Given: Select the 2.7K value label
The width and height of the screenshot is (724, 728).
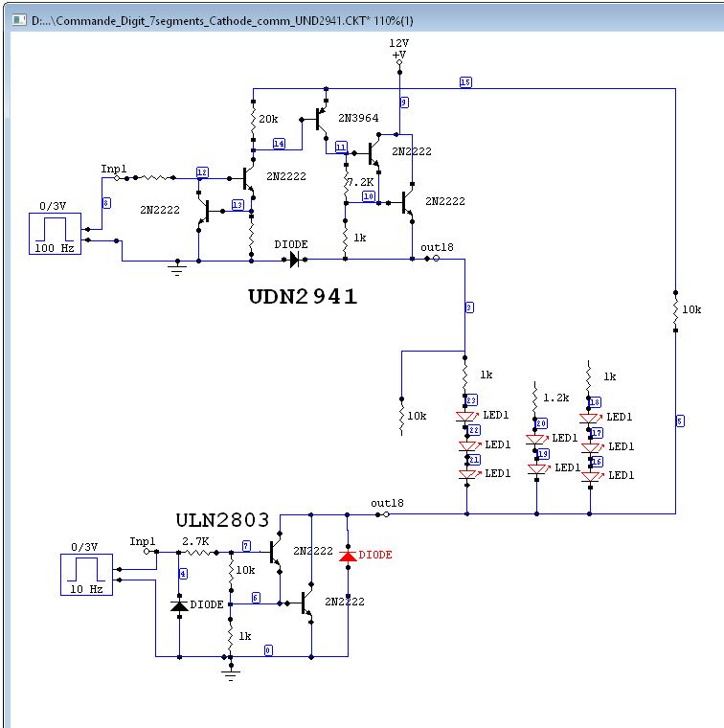Looking at the screenshot, I should [x=195, y=541].
